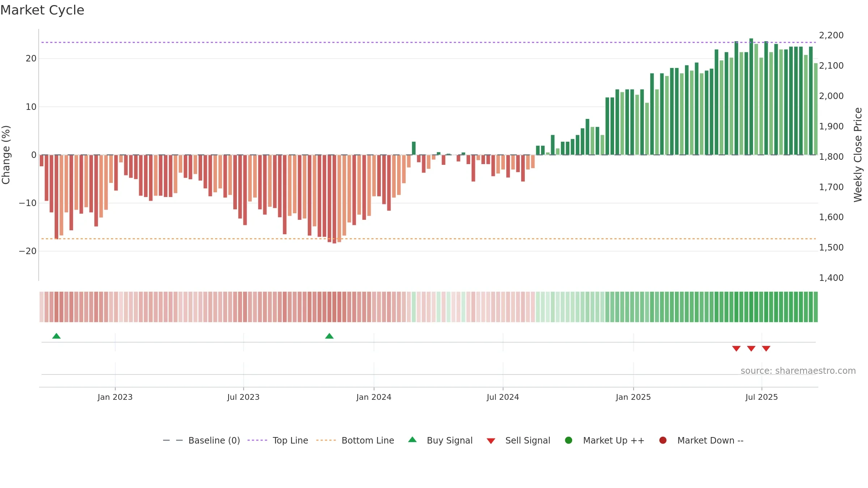Click the buy signal triangle before Jan 2024
Image resolution: width=868 pixels, height=488 pixels.
tap(329, 336)
